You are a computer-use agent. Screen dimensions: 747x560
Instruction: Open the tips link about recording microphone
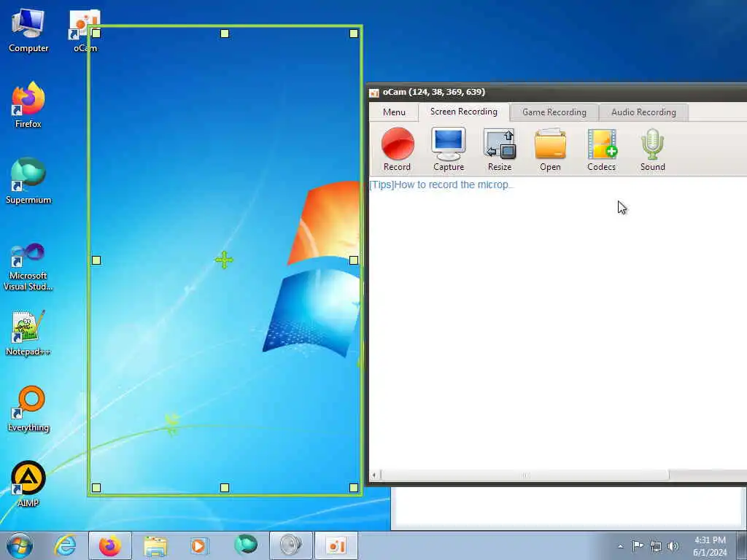coord(441,184)
